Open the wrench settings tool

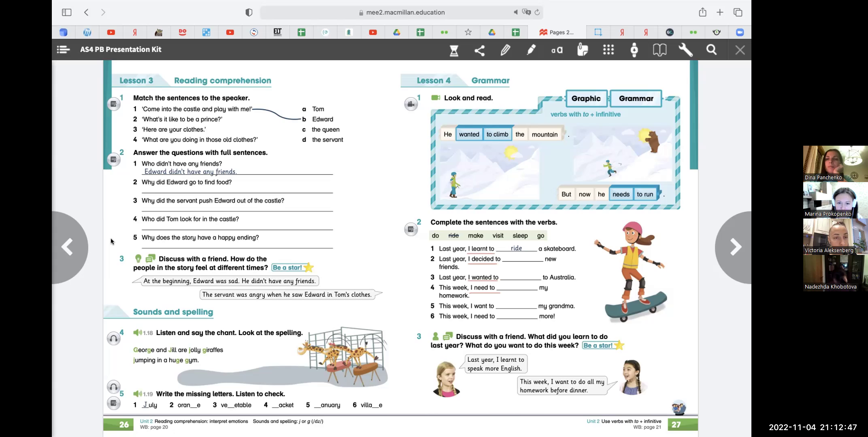point(685,50)
